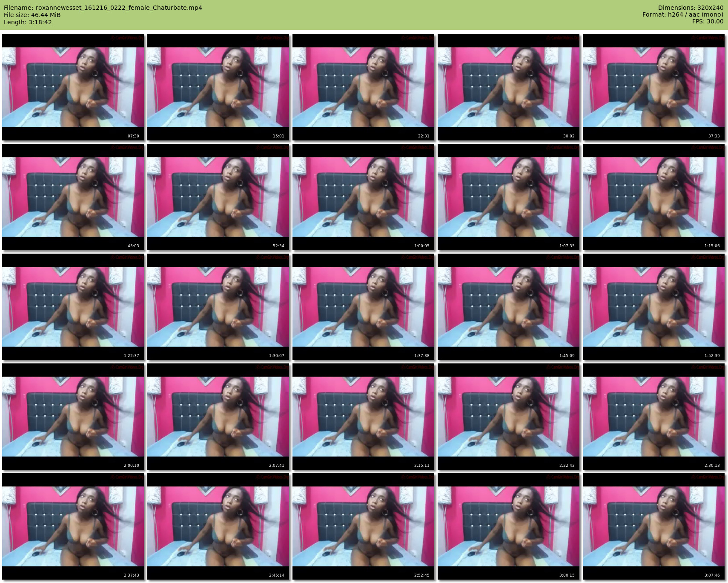Select the frame at 15:01
728x583 pixels.
[218, 87]
